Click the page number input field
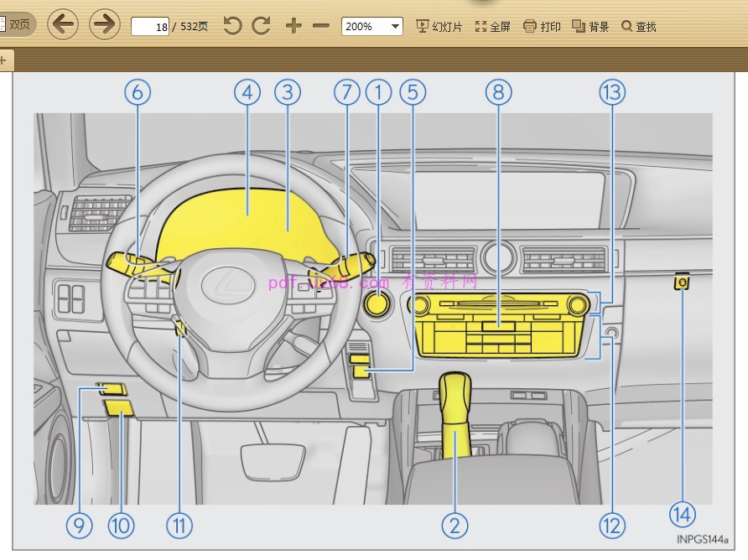Screen dimensions: 748x560 pos(150,27)
